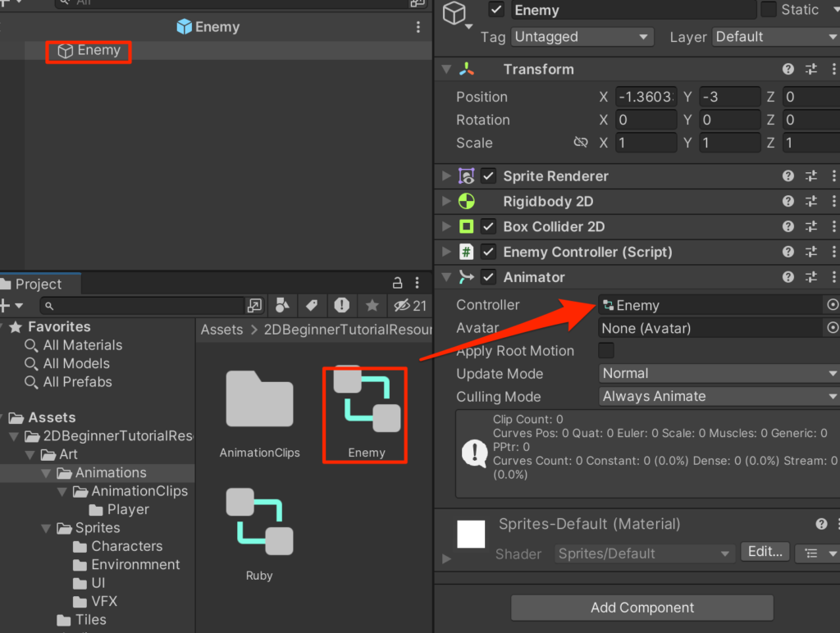
Task: Open Sprite Renderer preset icon
Action: [x=811, y=176]
